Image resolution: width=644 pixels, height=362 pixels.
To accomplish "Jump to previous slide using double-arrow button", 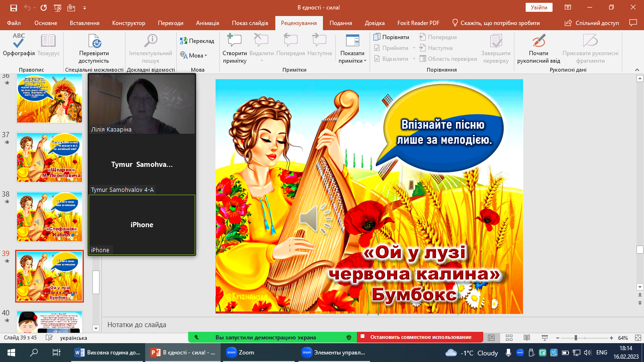I will tap(640, 296).
